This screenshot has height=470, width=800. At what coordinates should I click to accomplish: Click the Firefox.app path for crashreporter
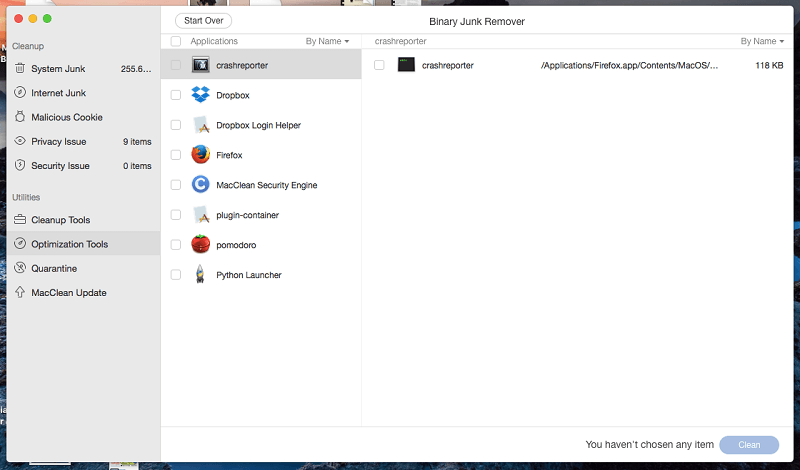pos(630,65)
